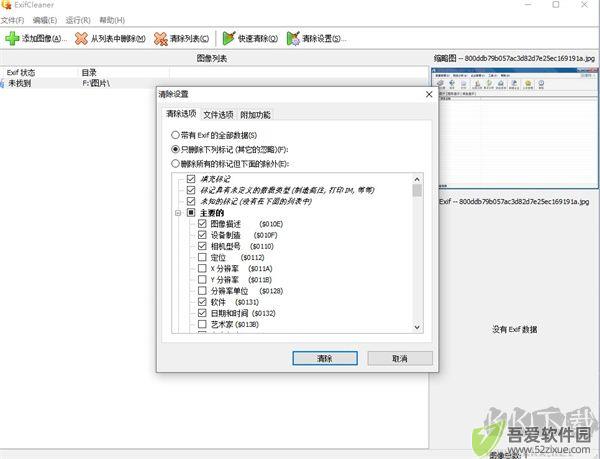The image size is (600, 459).
Task: Check the 艺术家 ($013B) checkbox
Action: point(202,324)
